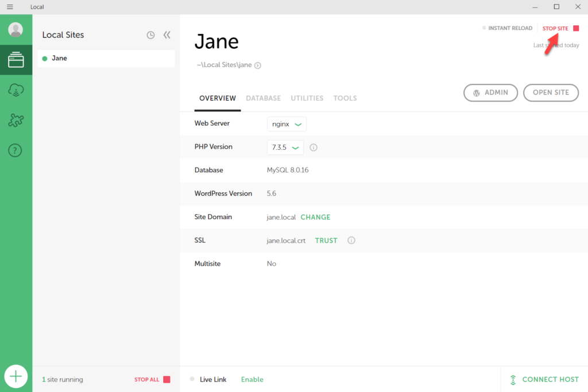The image size is (588, 392).
Task: Open the hamburger menu
Action: click(x=10, y=7)
